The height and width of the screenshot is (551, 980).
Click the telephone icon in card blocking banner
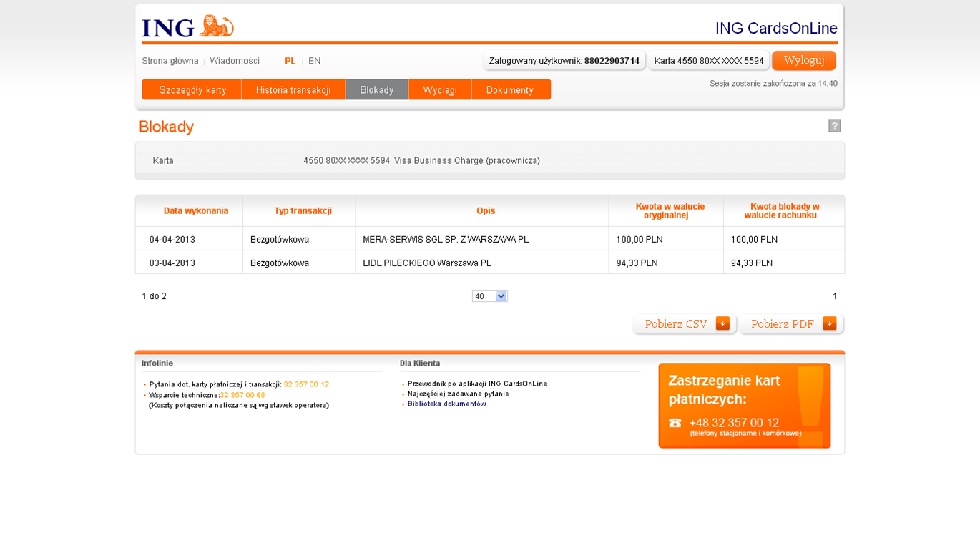click(x=675, y=423)
